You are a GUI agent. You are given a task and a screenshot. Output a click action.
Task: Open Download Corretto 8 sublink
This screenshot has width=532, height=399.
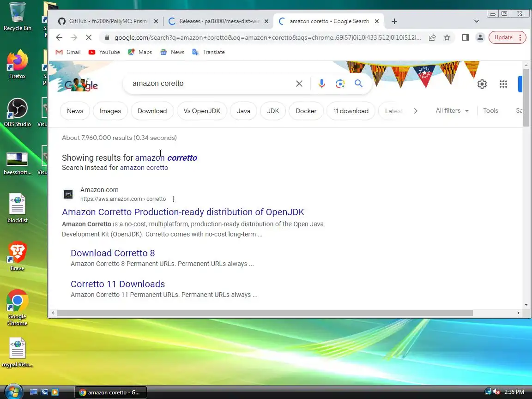click(x=113, y=253)
